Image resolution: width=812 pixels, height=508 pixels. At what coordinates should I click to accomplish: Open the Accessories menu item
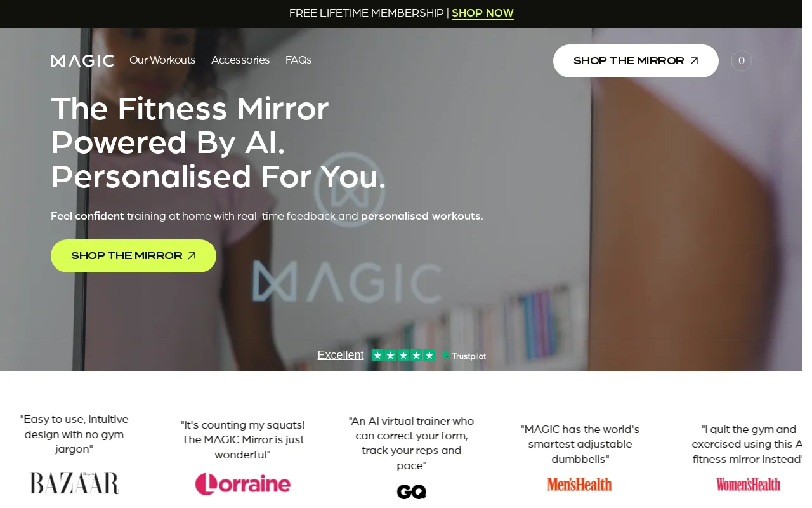pos(240,60)
